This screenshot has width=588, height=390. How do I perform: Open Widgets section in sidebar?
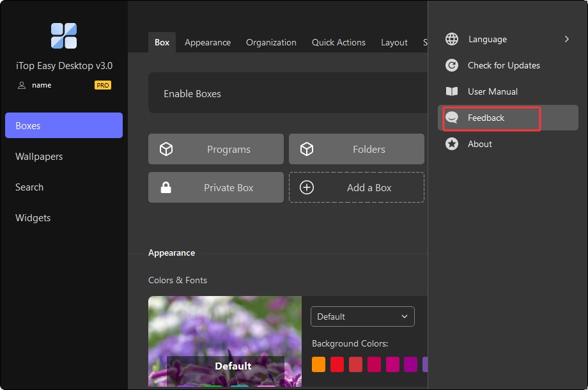[64, 218]
